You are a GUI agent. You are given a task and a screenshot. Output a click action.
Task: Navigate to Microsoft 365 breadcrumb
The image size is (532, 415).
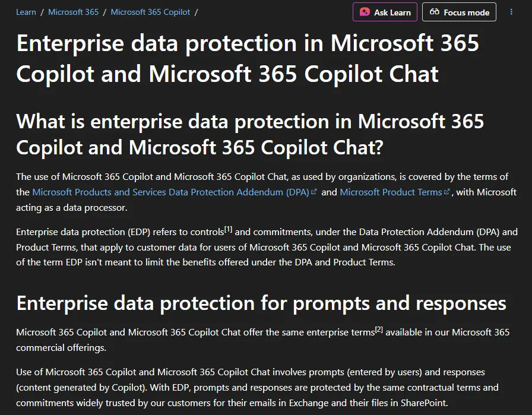(73, 12)
